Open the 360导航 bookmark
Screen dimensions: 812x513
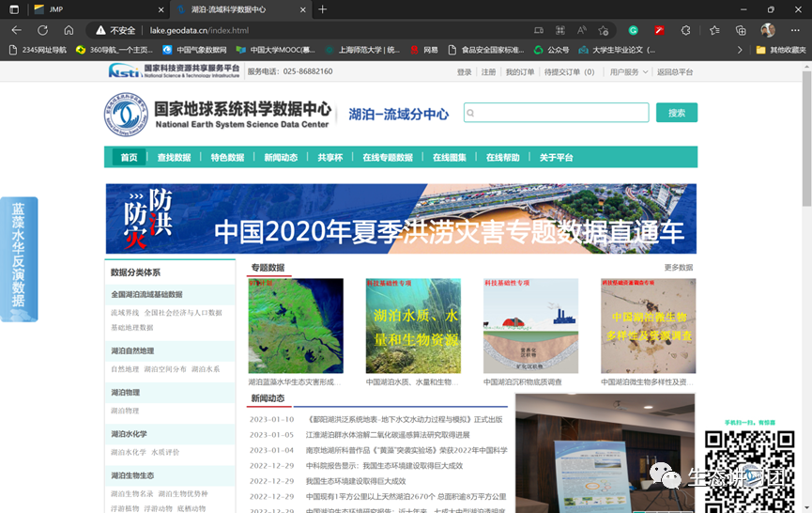[115, 50]
